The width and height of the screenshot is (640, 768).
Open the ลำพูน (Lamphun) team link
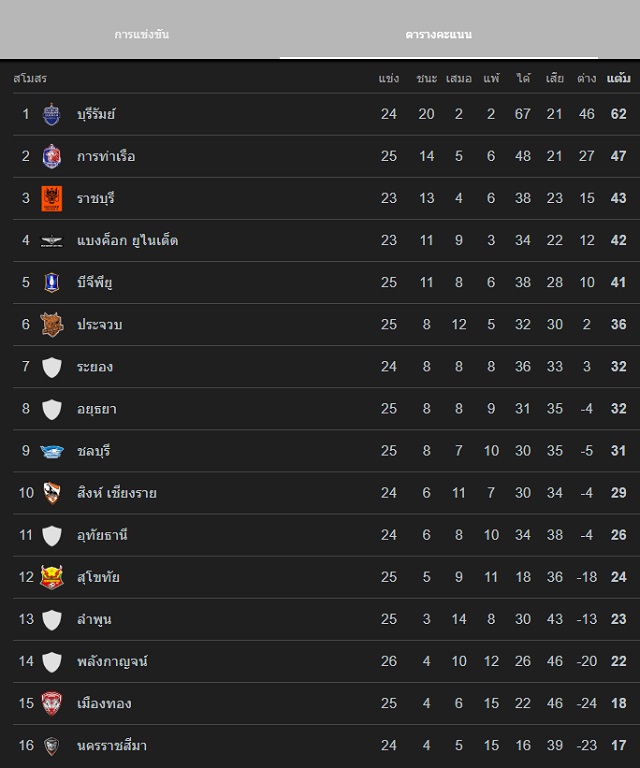pyautogui.click(x=94, y=619)
